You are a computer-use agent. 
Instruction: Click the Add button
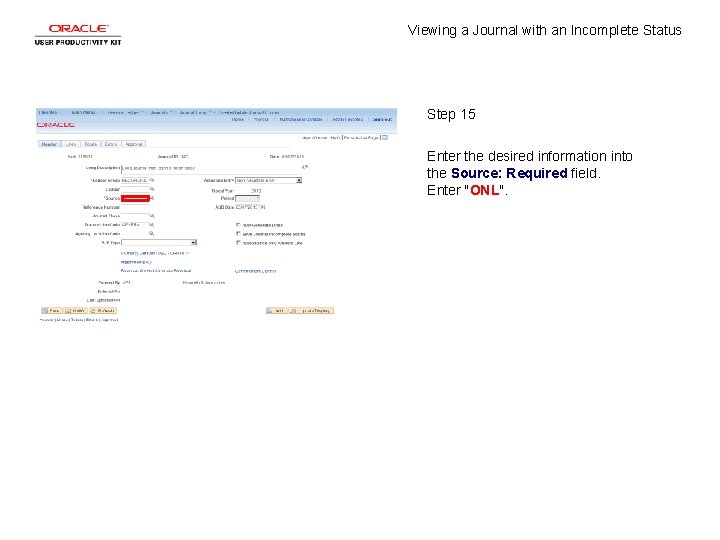[276, 311]
